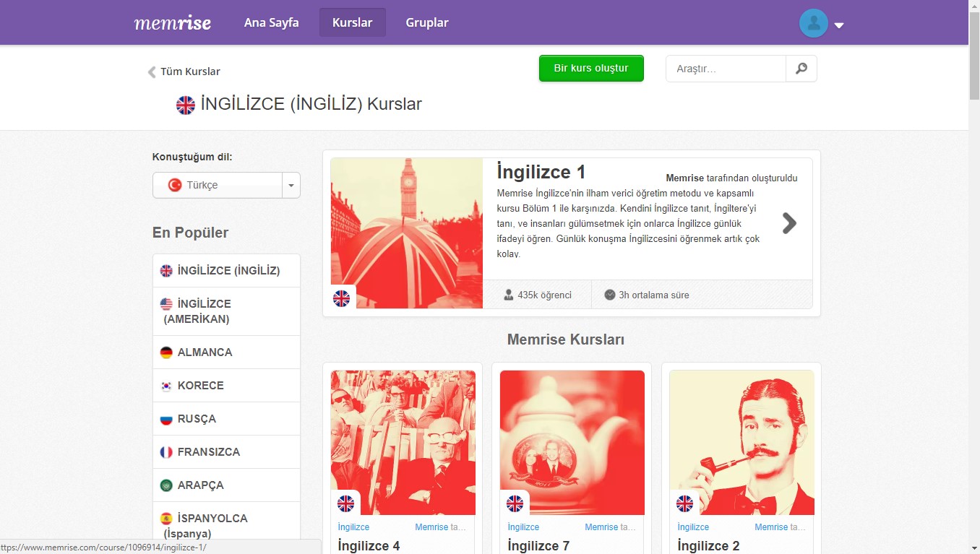Click the 435k öğrenci count
Image resolution: width=980 pixels, height=554 pixels.
pyautogui.click(x=544, y=295)
